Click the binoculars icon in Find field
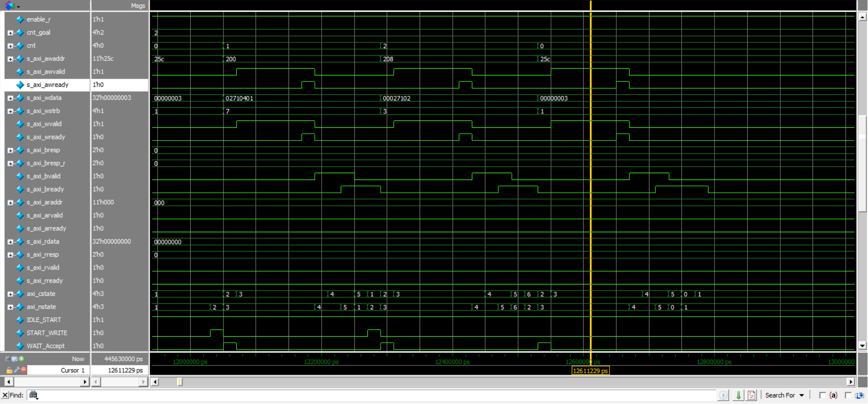Screen dimensions: 868x404 pos(34,395)
